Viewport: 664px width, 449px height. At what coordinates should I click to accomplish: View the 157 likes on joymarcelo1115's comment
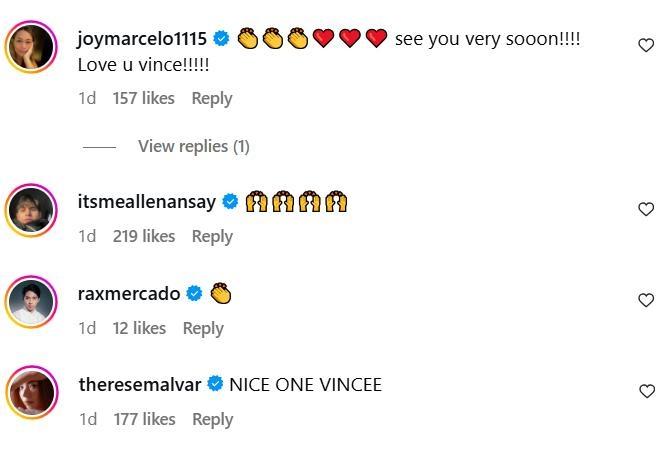coord(144,98)
